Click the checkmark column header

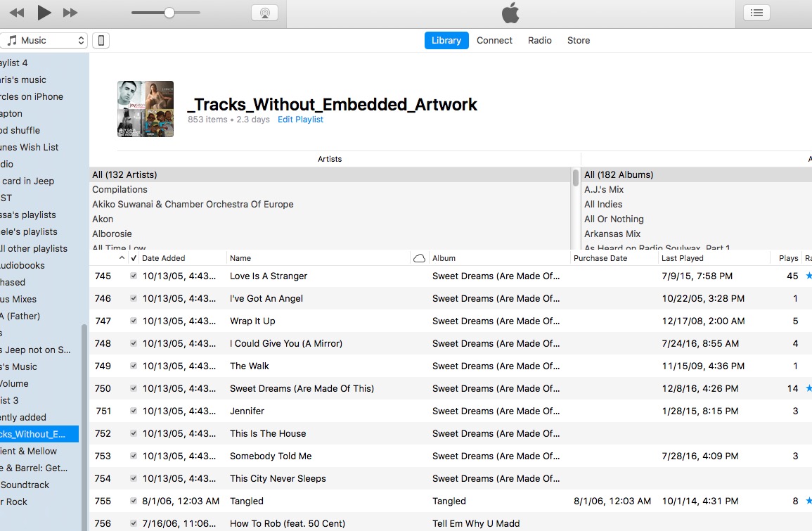[x=134, y=258]
